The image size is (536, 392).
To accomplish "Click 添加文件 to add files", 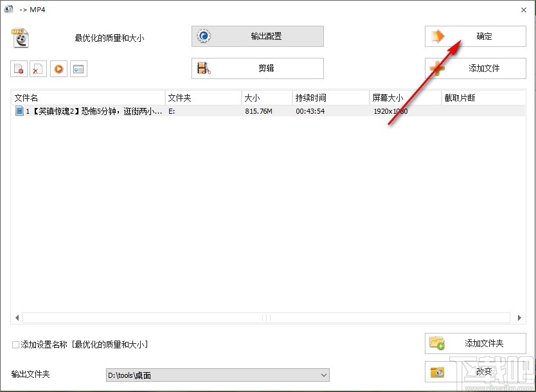I will pyautogui.click(x=475, y=68).
